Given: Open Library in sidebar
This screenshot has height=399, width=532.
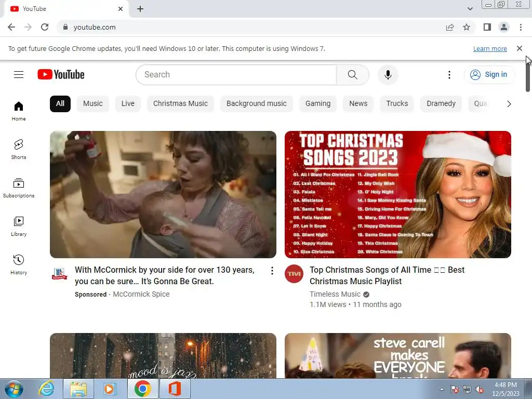Looking at the screenshot, I should (19, 227).
